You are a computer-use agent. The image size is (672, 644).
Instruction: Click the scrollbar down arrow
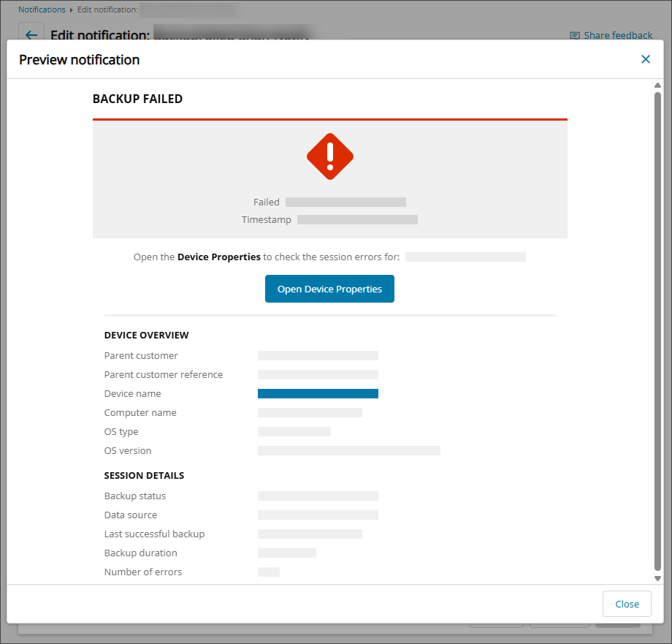pyautogui.click(x=657, y=577)
